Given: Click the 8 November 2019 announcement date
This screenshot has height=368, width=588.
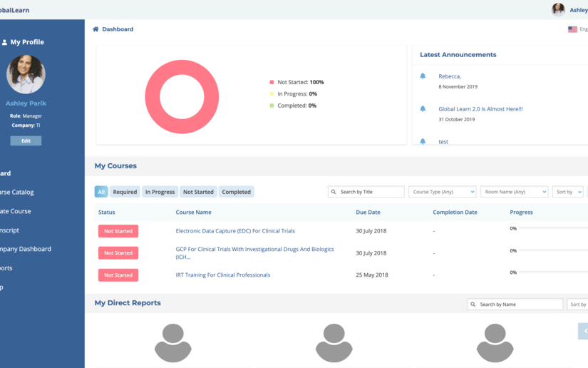Looking at the screenshot, I should [458, 87].
